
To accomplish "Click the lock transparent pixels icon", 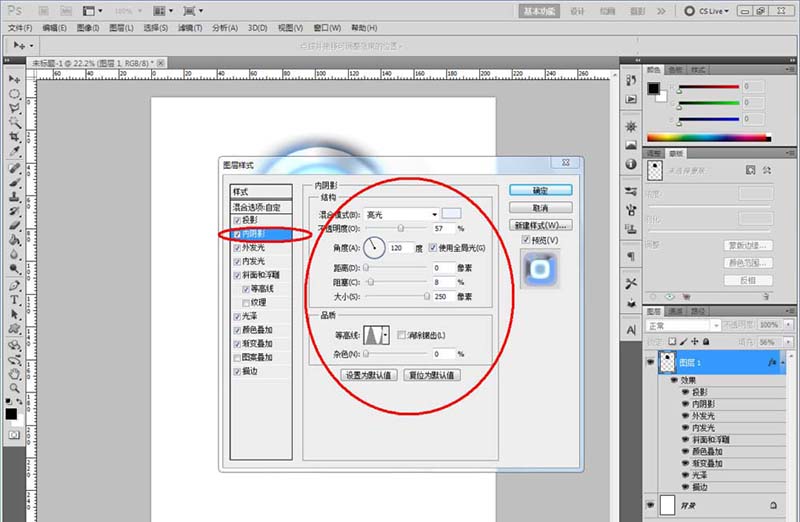I will (x=672, y=341).
